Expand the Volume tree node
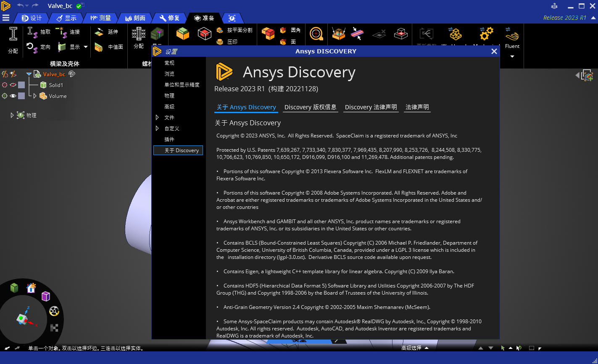The width and height of the screenshot is (598, 364). (35, 96)
